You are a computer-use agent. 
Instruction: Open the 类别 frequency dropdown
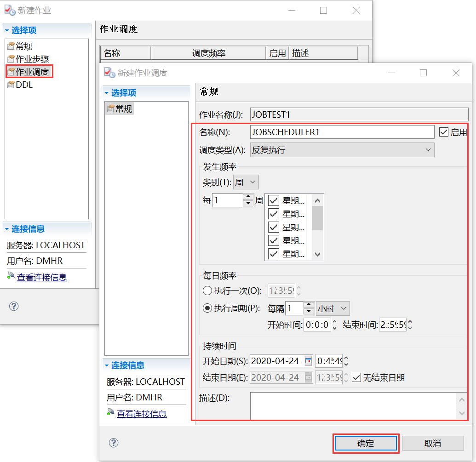click(246, 182)
